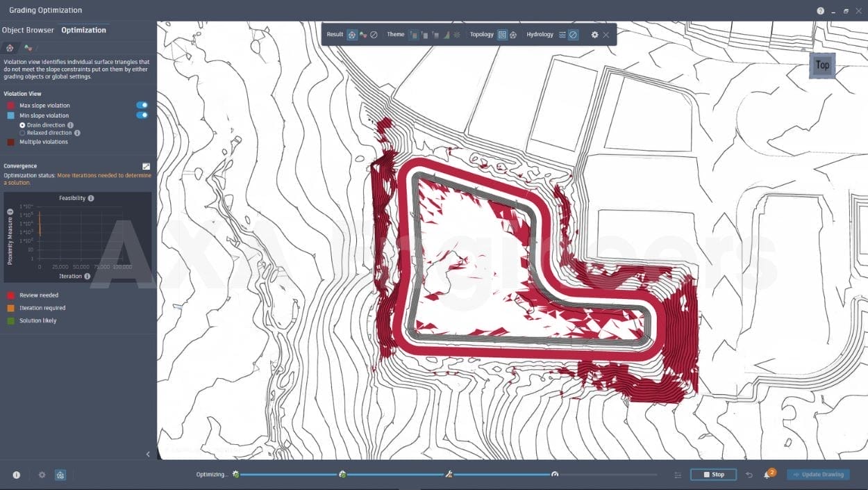Click the Top view cube in the viewport
Image resolution: width=868 pixels, height=490 pixels.
point(822,65)
